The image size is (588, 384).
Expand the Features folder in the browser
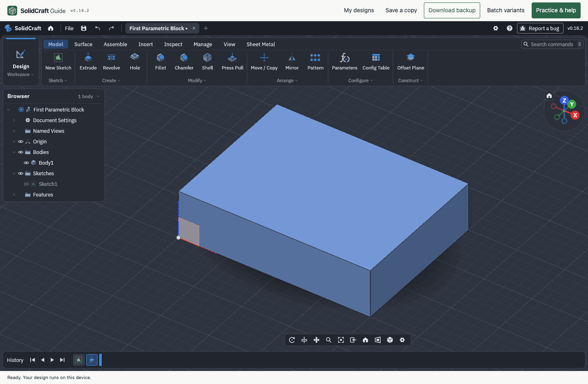tap(14, 195)
